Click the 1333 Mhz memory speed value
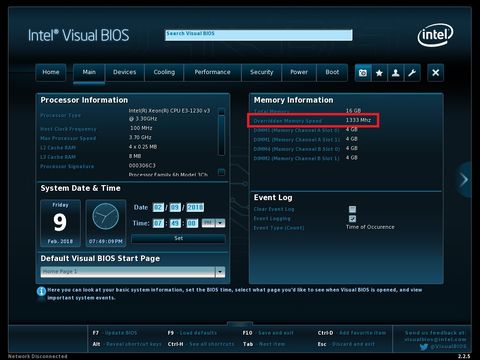 [358, 120]
